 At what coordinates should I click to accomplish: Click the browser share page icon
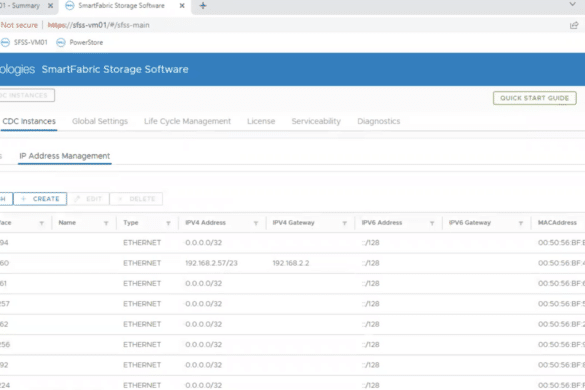click(x=574, y=25)
